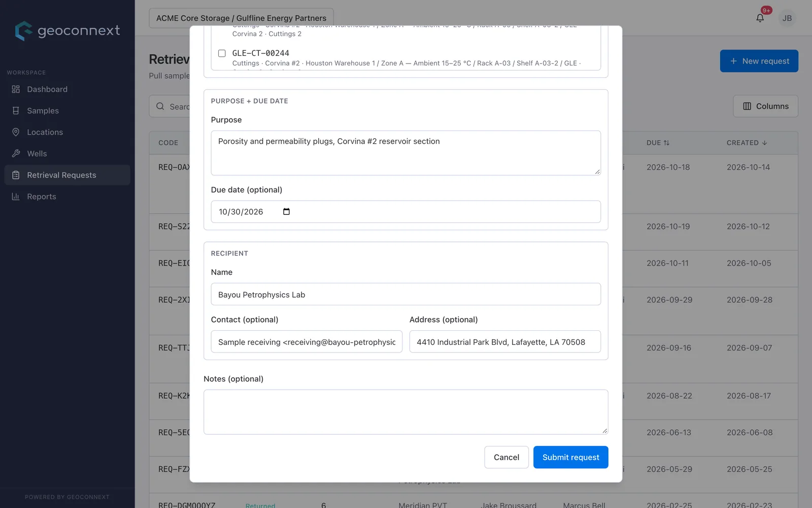Select the due date 2026-10-18 cell
This screenshot has height=508, width=812.
click(x=668, y=167)
